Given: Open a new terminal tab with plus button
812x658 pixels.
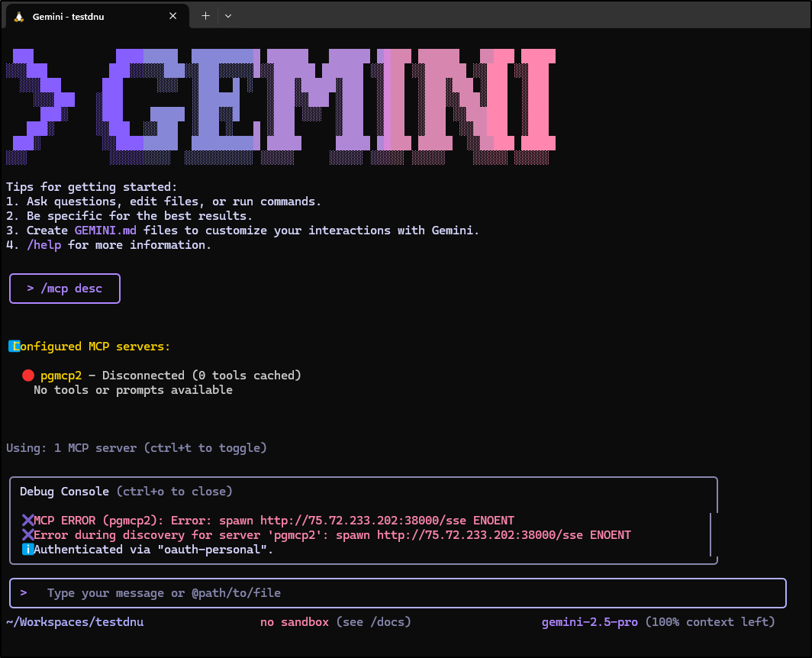Looking at the screenshot, I should pyautogui.click(x=205, y=16).
